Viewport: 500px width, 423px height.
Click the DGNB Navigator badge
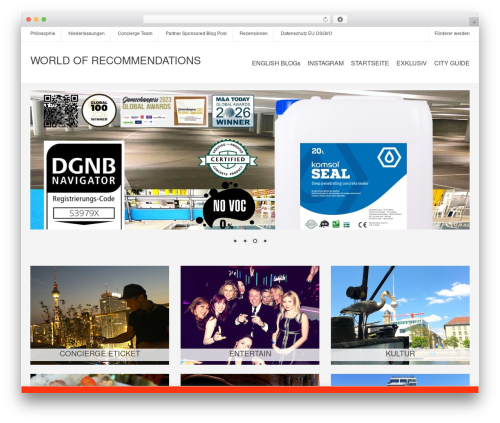coord(84,185)
